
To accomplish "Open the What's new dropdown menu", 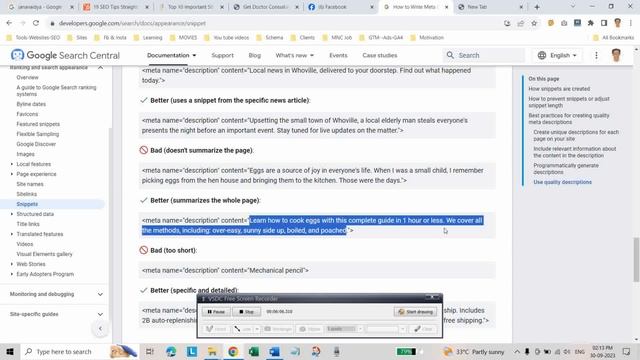I will [294, 55].
